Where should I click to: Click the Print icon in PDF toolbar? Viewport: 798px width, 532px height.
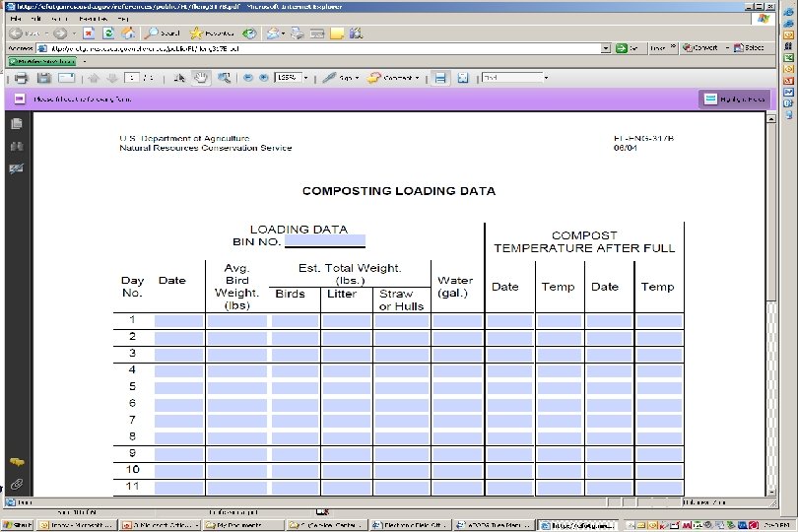(x=20, y=78)
